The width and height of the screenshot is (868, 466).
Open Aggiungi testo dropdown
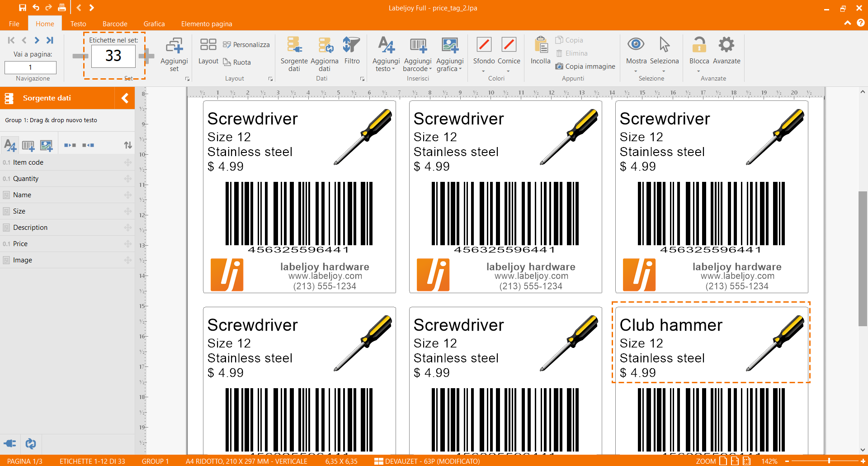click(386, 54)
